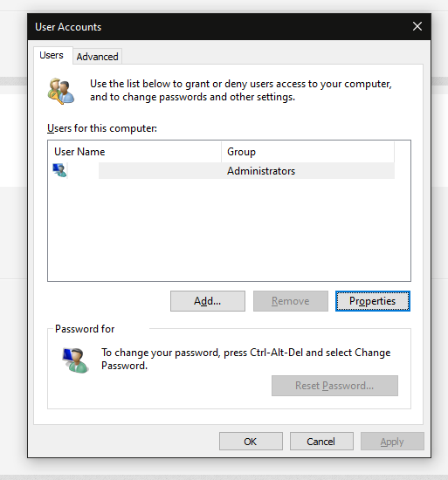Click the Reset Password... button

[334, 386]
